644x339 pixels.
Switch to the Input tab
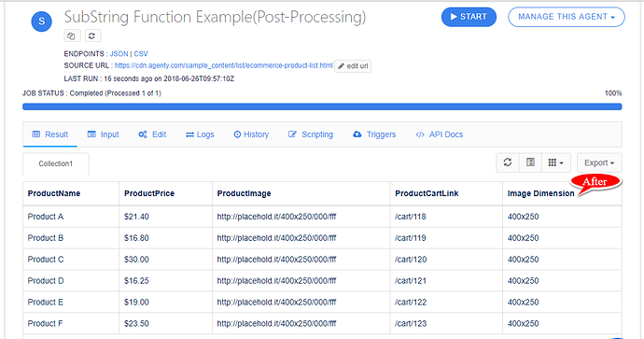(103, 134)
